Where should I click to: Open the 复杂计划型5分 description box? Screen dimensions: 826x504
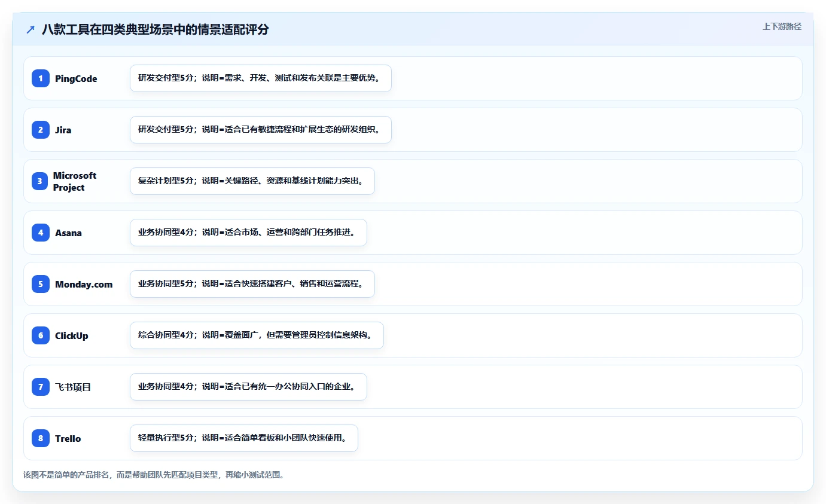(252, 181)
